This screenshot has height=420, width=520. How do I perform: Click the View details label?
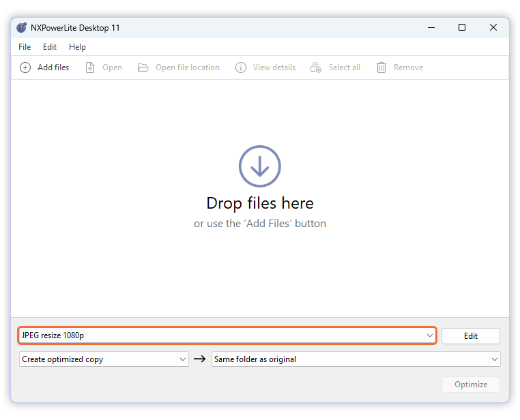tap(274, 67)
